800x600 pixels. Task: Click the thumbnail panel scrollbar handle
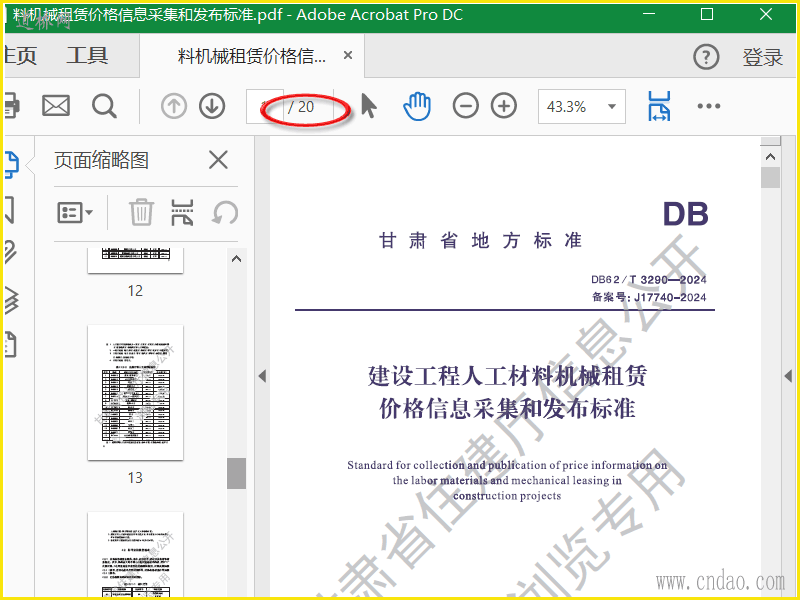coord(236,473)
